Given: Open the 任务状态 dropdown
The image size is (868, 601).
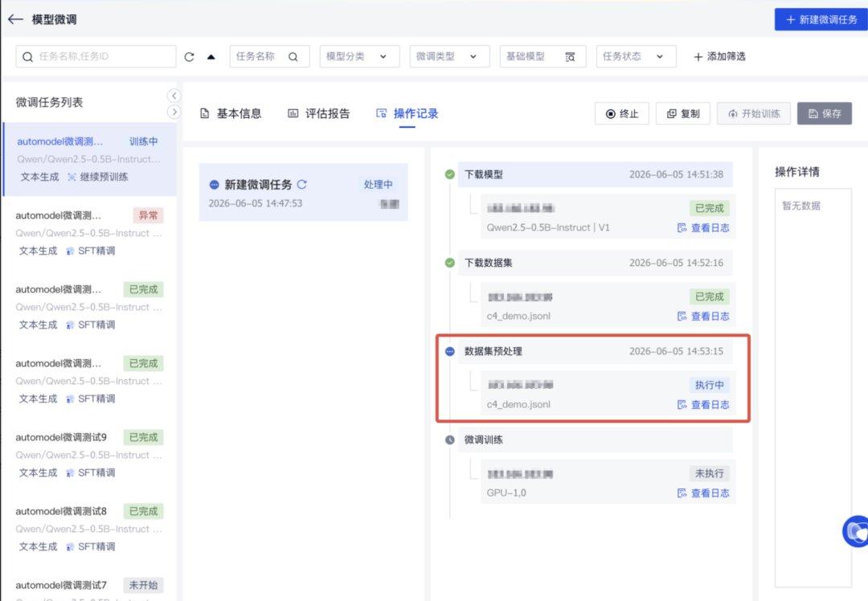Looking at the screenshot, I should 636,56.
